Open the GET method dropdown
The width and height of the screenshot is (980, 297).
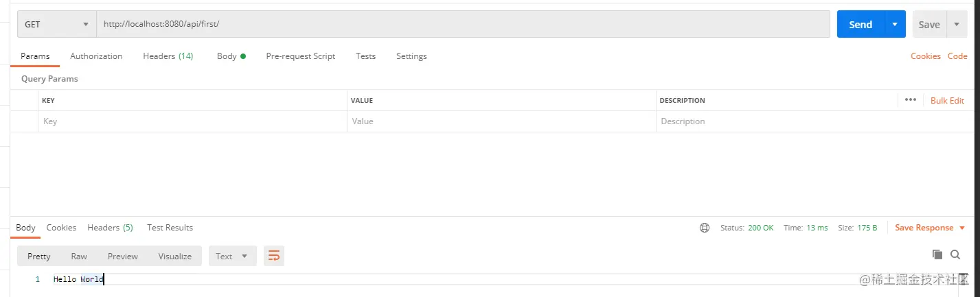coord(56,24)
